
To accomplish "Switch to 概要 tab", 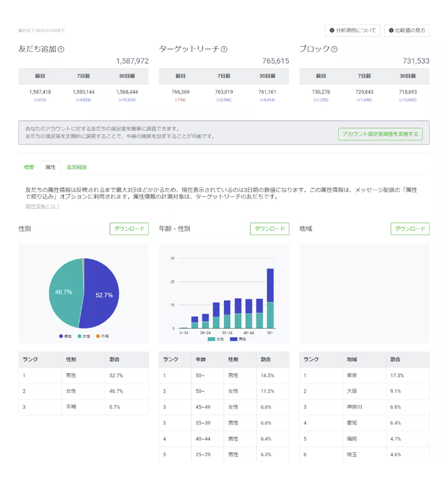I will (x=29, y=167).
